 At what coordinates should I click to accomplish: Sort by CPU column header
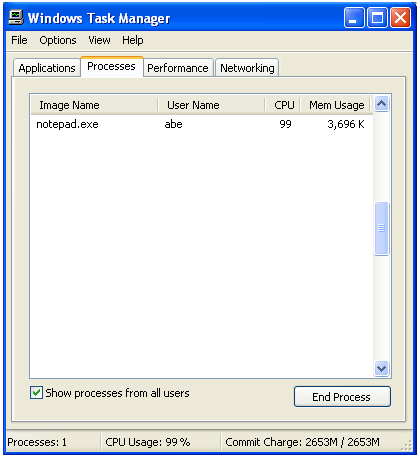click(x=283, y=105)
